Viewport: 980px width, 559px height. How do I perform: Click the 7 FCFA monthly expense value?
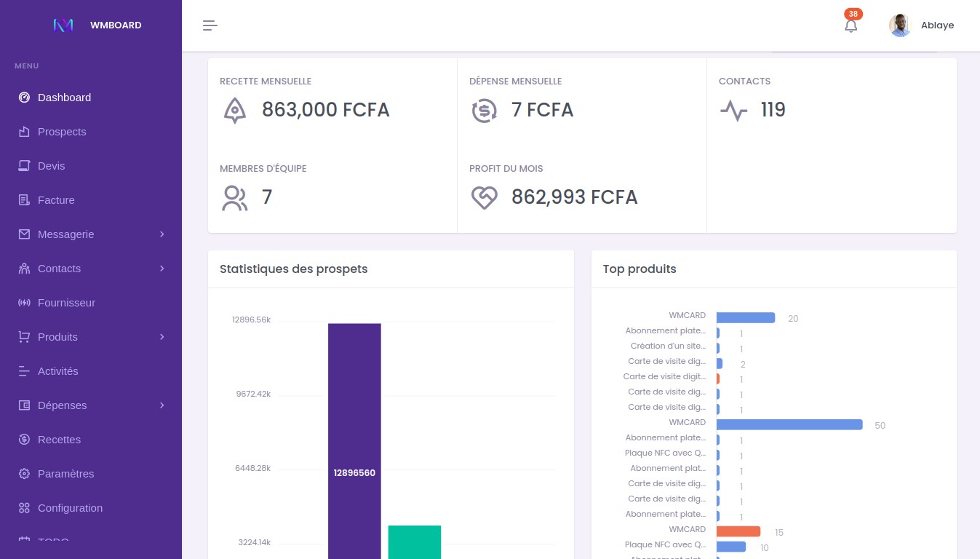pyautogui.click(x=543, y=110)
